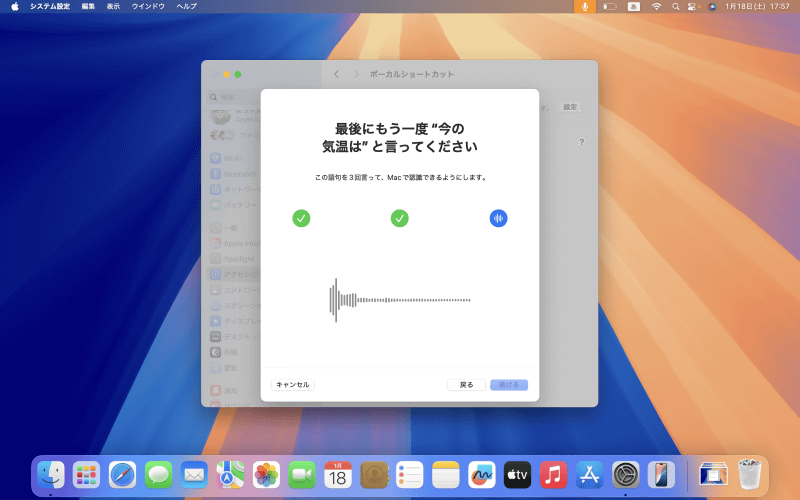The height and width of the screenshot is (500, 800).
Task: Click the date and time 1月18日(土) 17:57
Action: 757,7
